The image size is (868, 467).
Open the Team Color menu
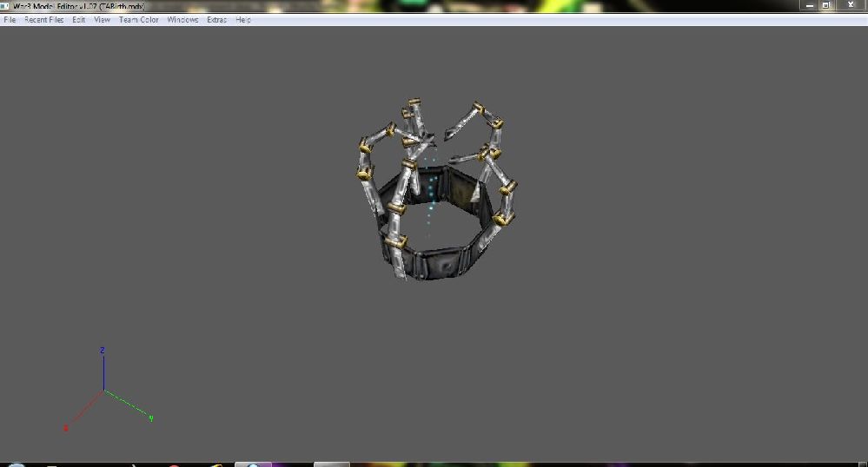[x=138, y=19]
